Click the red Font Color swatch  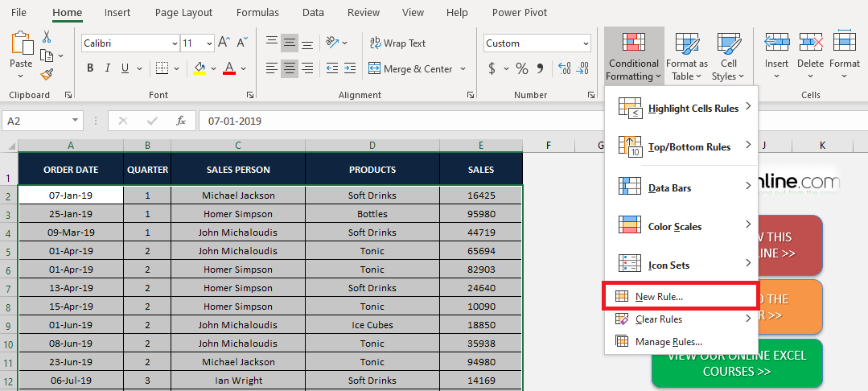229,68
